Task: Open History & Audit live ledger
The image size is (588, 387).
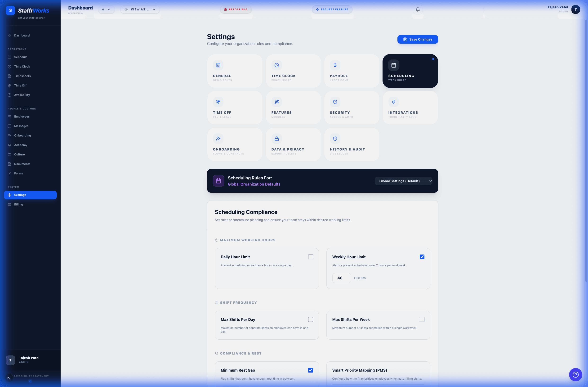Action: click(x=352, y=144)
